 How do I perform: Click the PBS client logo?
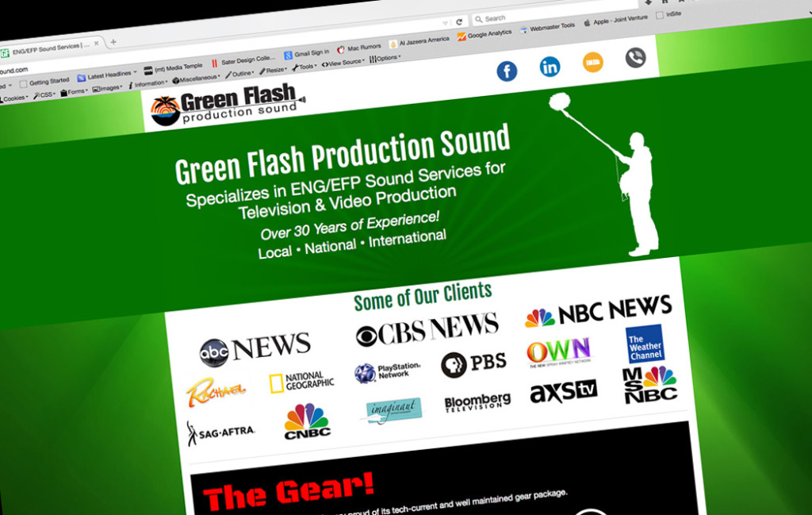point(473,363)
